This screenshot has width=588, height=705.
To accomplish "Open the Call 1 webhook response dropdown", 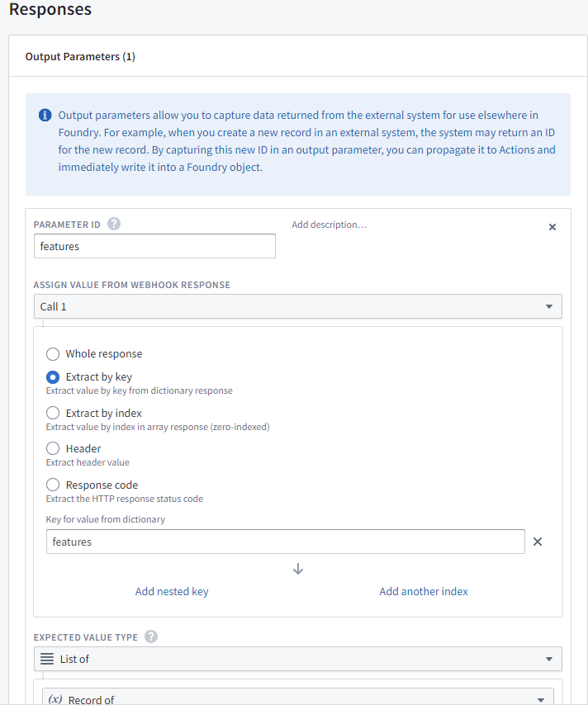I will (x=297, y=306).
